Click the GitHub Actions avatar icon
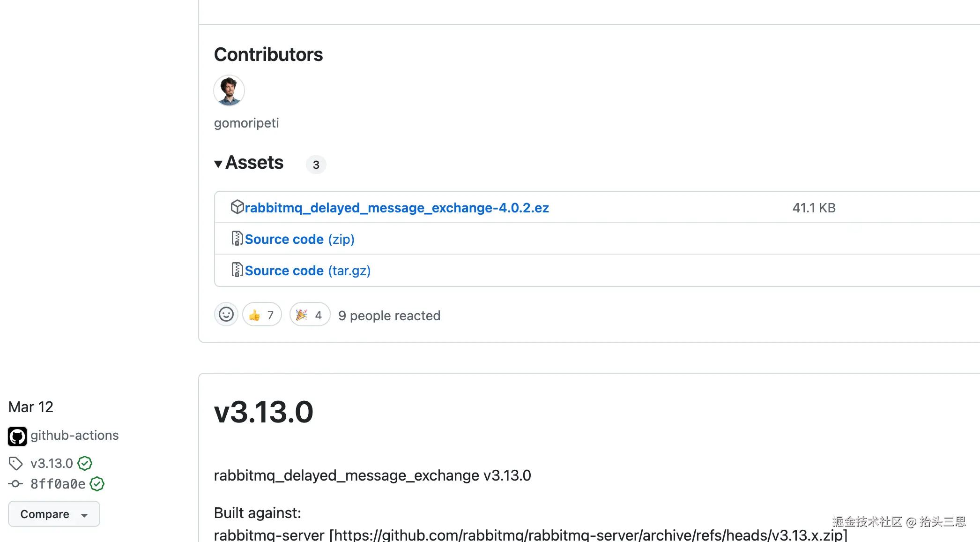Image resolution: width=980 pixels, height=542 pixels. click(x=17, y=436)
